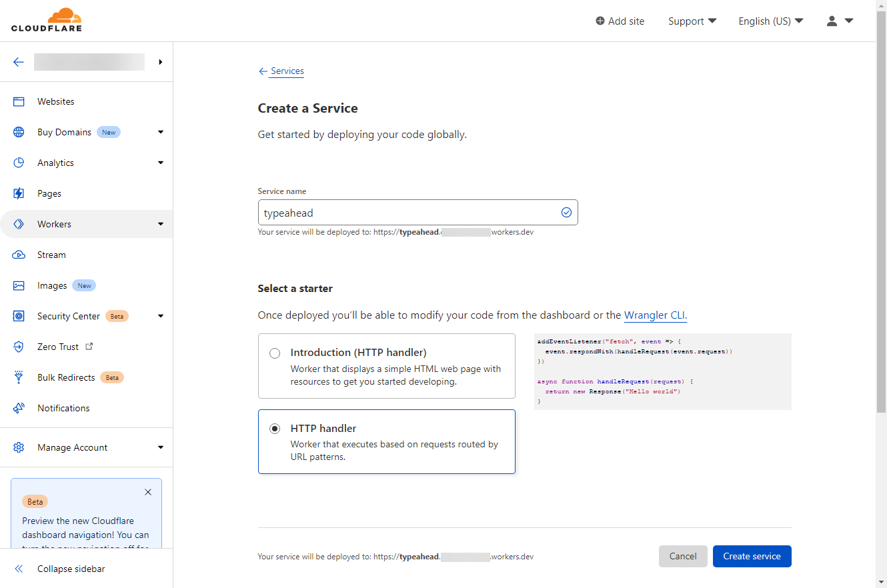Viewport: 887px width, 588px height.
Task: Click the Beta badge beside Security Center
Action: coord(117,316)
